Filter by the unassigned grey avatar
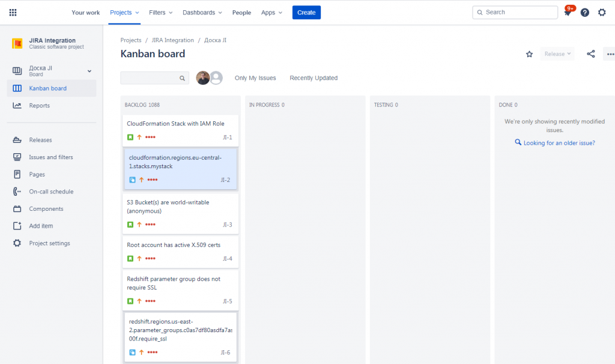This screenshot has width=615, height=364. 216,77
